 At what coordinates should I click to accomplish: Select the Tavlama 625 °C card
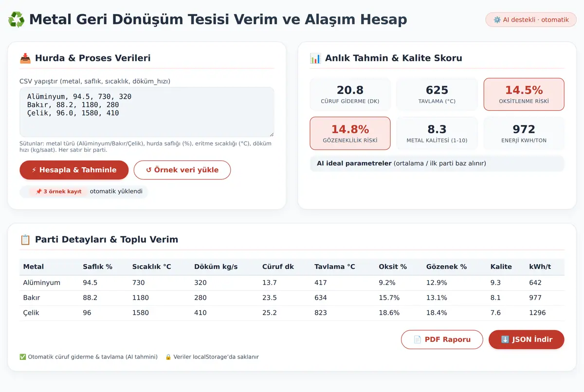pos(437,94)
